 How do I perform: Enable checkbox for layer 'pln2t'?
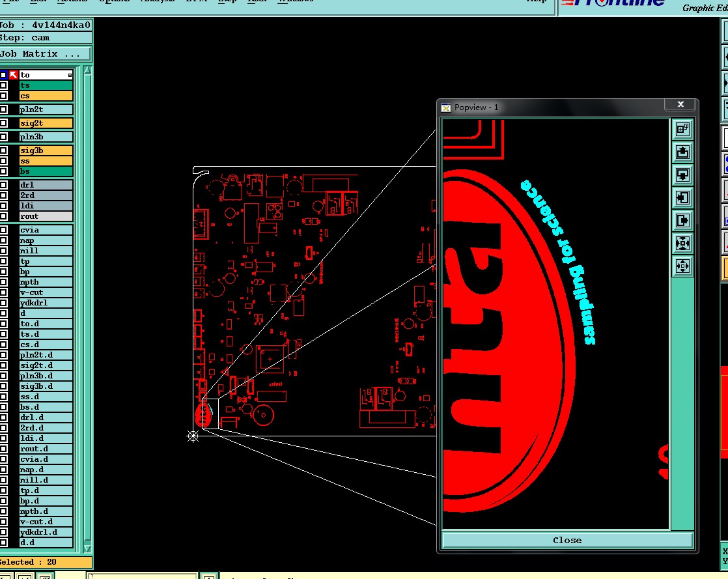[3, 109]
